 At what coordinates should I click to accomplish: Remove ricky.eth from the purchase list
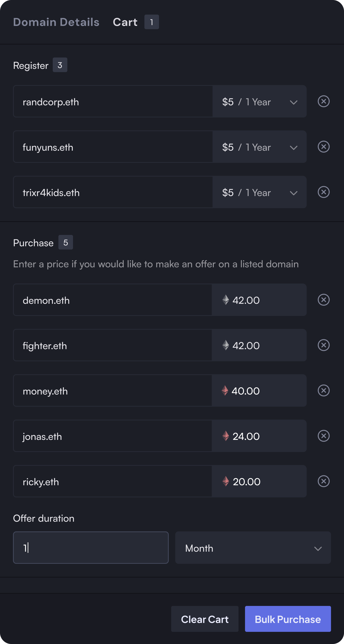point(324,481)
